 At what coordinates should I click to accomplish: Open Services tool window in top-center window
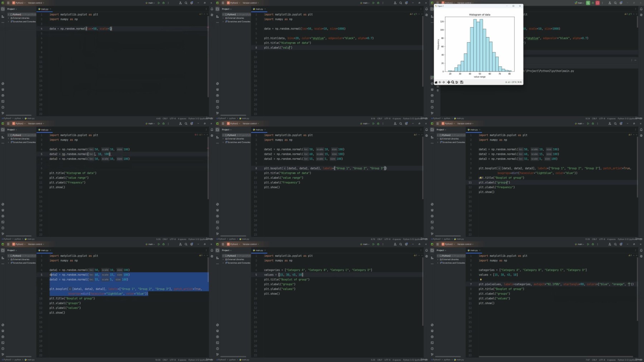(x=218, y=96)
